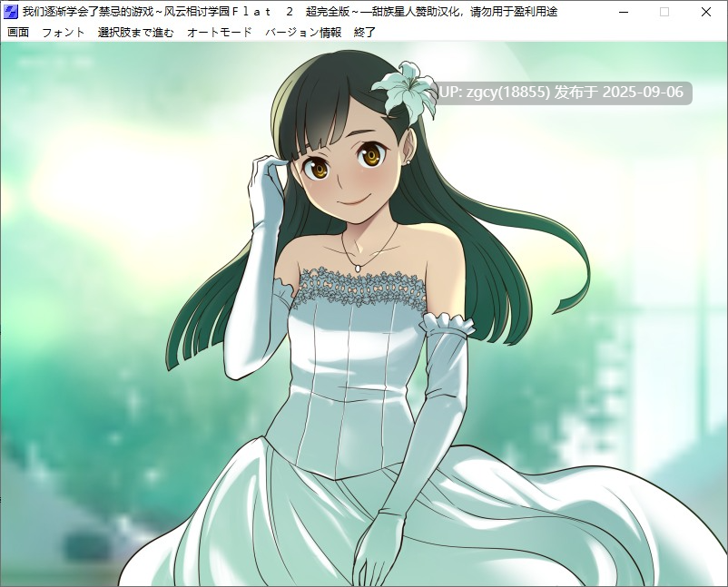Open the フォント menu
The height and width of the screenshot is (587, 728).
[64, 32]
